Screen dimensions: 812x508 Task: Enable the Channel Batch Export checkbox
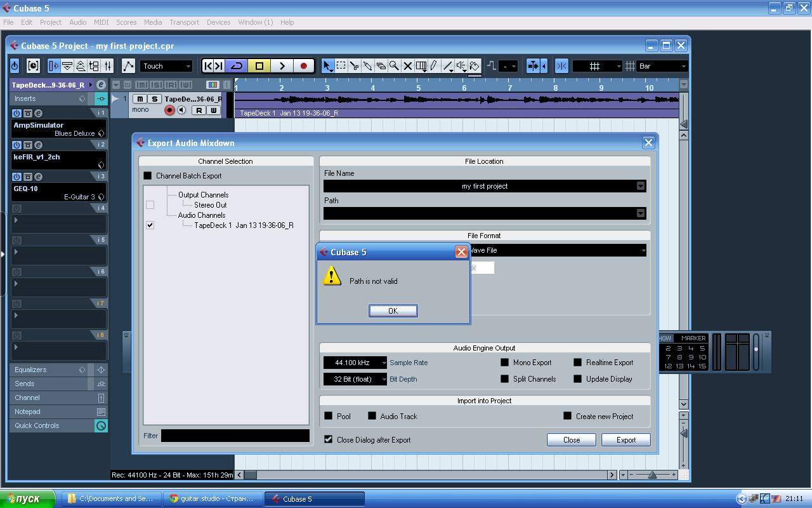[148, 176]
